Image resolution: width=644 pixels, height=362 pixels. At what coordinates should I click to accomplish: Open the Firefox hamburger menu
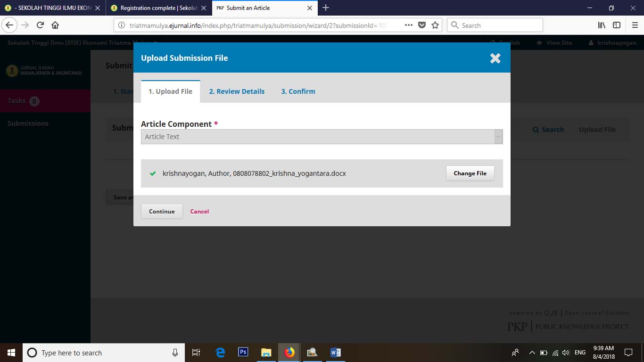[635, 25]
